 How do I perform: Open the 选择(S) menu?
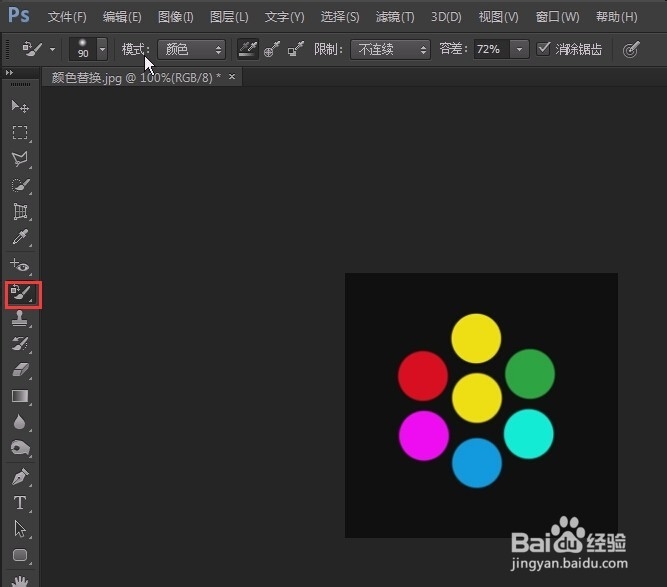(340, 17)
